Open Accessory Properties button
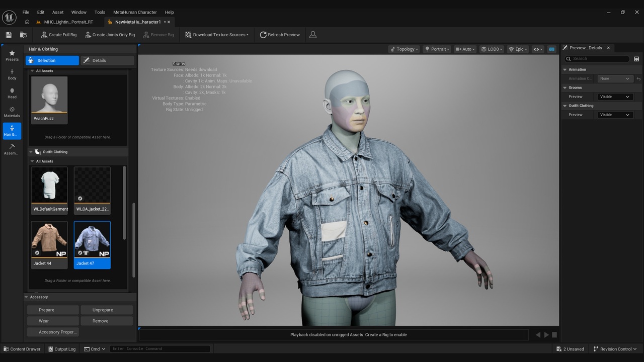Screen dimensions: 644x362 point(53,332)
